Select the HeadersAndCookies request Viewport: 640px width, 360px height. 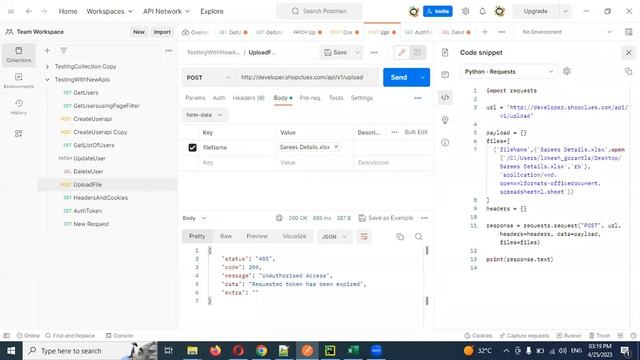point(100,198)
